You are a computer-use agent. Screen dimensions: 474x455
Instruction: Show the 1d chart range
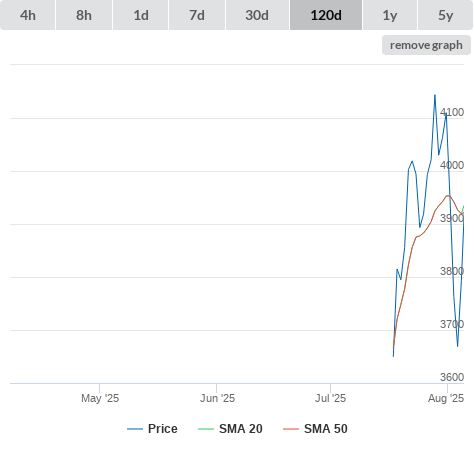coord(141,15)
